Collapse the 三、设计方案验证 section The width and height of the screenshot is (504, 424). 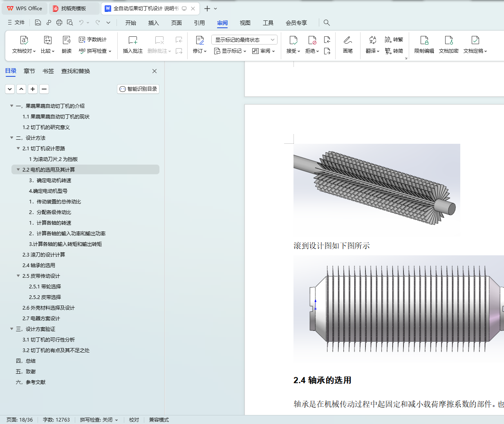[12, 329]
